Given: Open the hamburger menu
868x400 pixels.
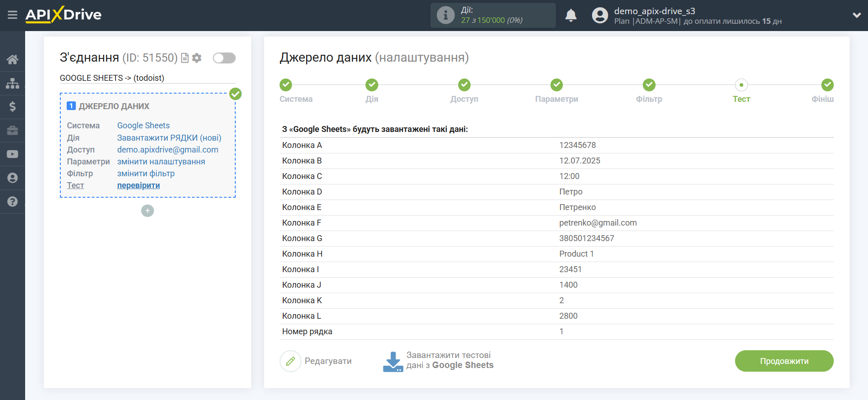Looking at the screenshot, I should point(12,15).
